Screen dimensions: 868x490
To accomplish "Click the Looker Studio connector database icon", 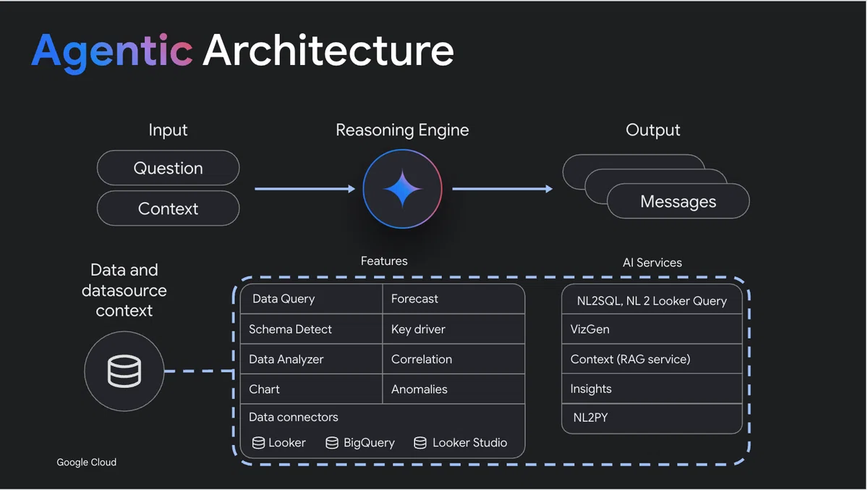I will coord(420,443).
